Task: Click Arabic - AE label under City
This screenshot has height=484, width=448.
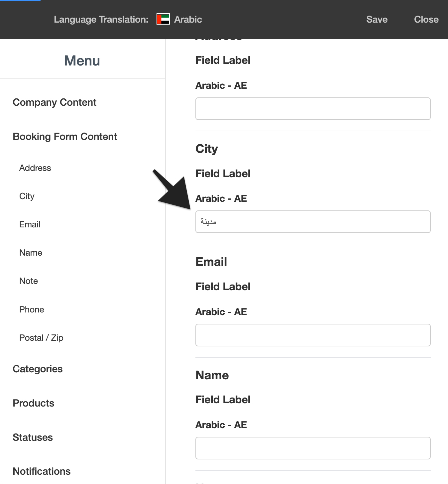Action: [221, 198]
